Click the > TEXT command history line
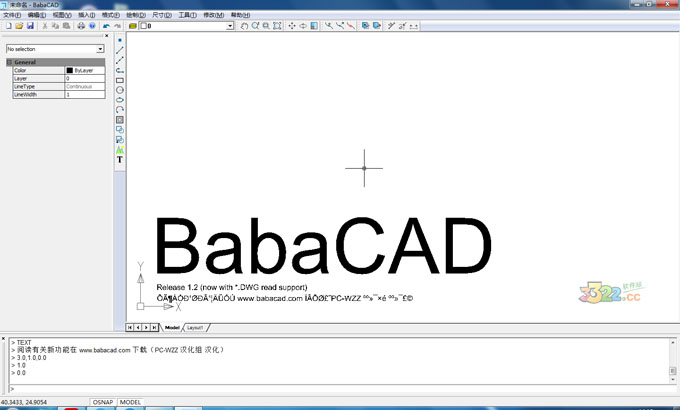Viewport: 680px width, 410px height. (21, 342)
